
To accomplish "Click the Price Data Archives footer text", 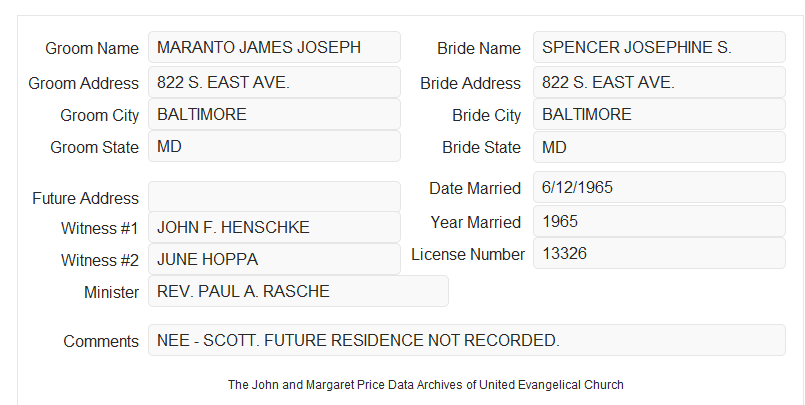I will pyautogui.click(x=426, y=384).
